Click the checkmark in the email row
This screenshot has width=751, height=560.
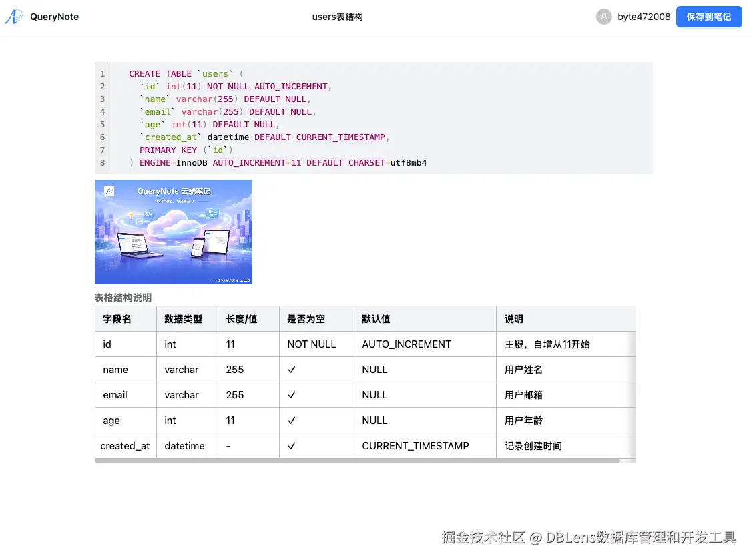click(291, 395)
